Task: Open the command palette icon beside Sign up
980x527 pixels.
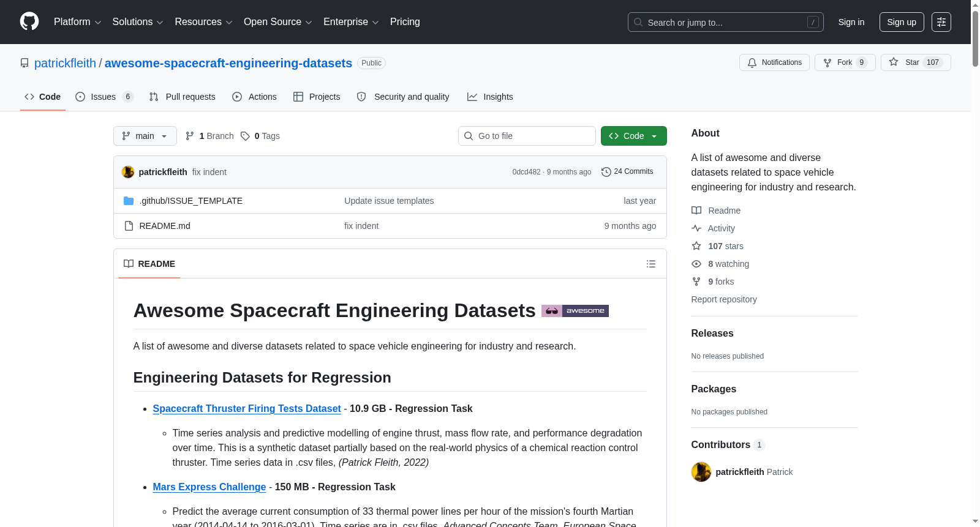Action: click(941, 22)
